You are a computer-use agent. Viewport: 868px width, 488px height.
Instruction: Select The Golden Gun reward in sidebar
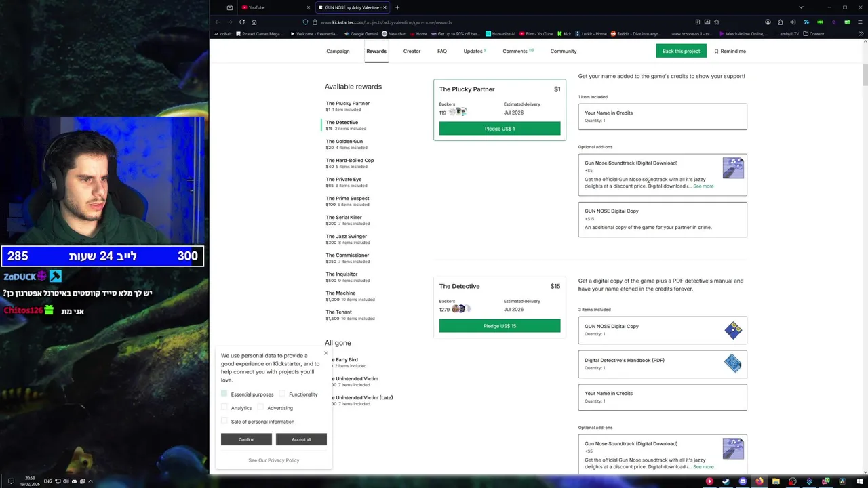pos(346,144)
